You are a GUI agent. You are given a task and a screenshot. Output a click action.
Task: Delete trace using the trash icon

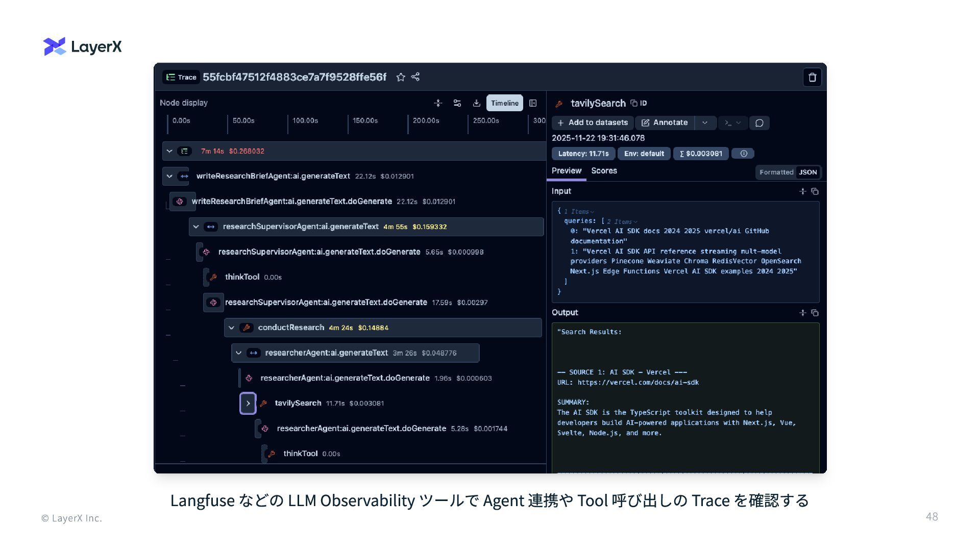812,78
